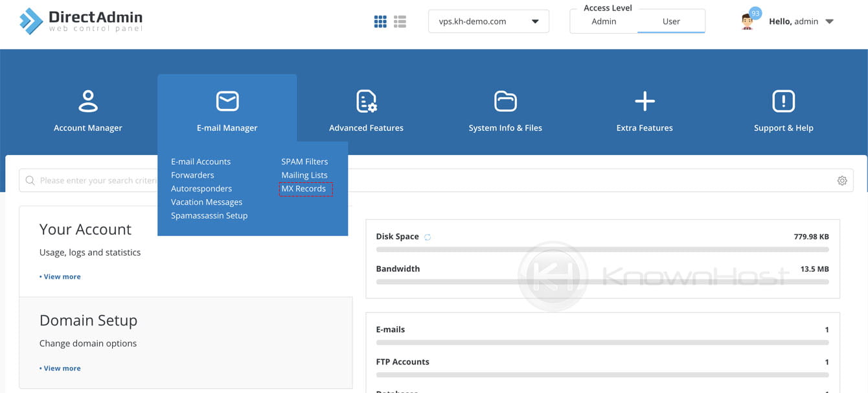The width and height of the screenshot is (868, 393).
Task: Click View more under Your Account
Action: click(60, 276)
